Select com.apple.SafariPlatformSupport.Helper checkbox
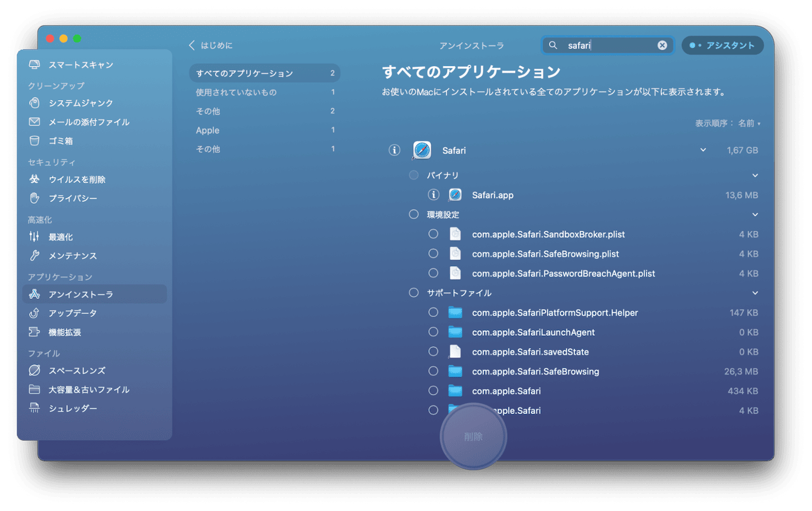Screen dimensions: 812x511 pyautogui.click(x=433, y=313)
